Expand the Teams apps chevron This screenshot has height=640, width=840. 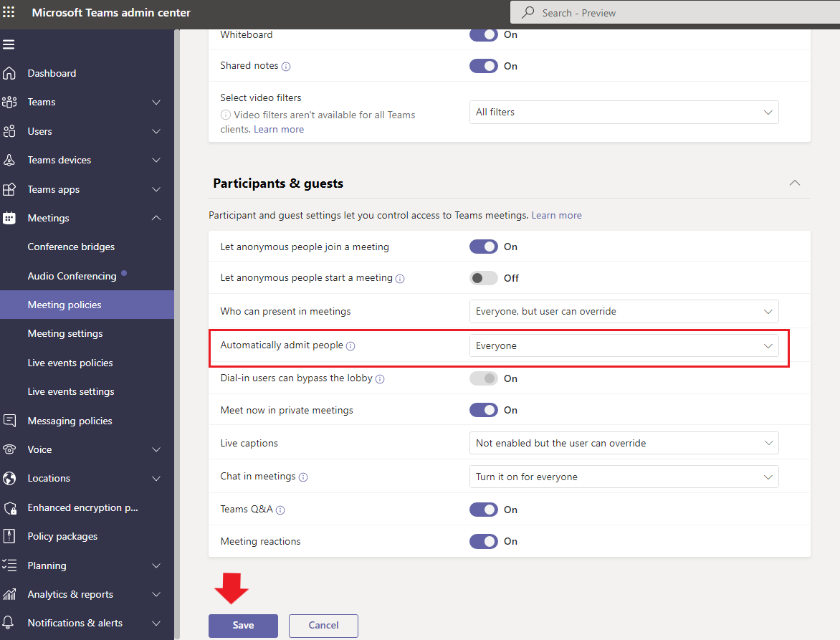click(x=156, y=189)
